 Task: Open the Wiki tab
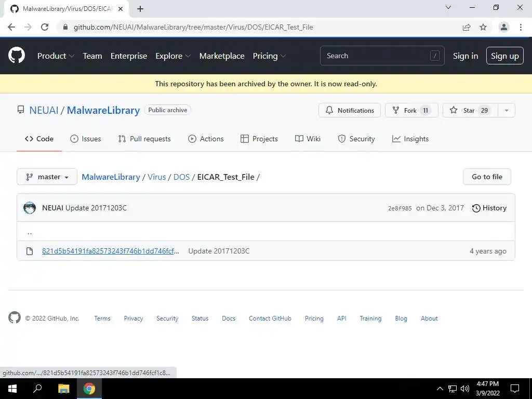[308, 139]
